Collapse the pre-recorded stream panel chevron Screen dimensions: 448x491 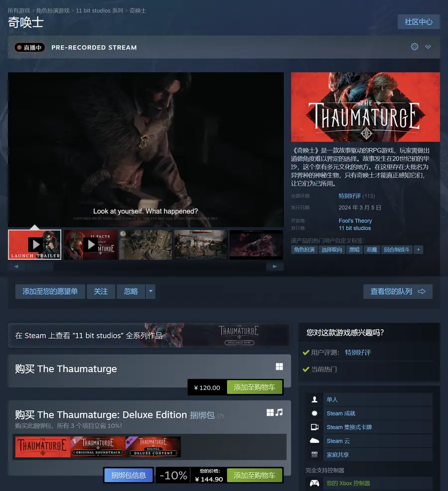coord(428,47)
